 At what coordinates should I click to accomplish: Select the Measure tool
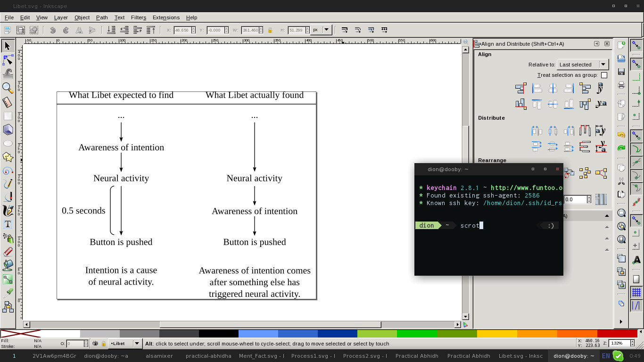(8, 102)
